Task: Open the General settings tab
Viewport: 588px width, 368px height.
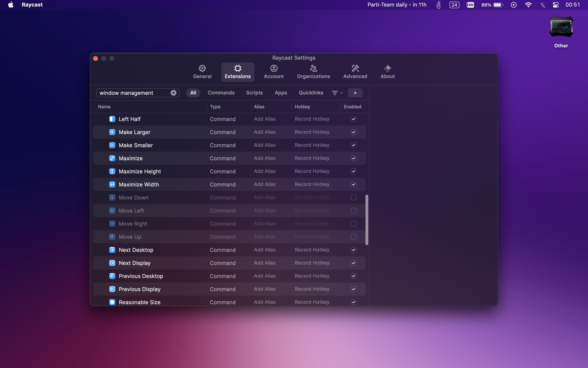Action: coord(202,72)
